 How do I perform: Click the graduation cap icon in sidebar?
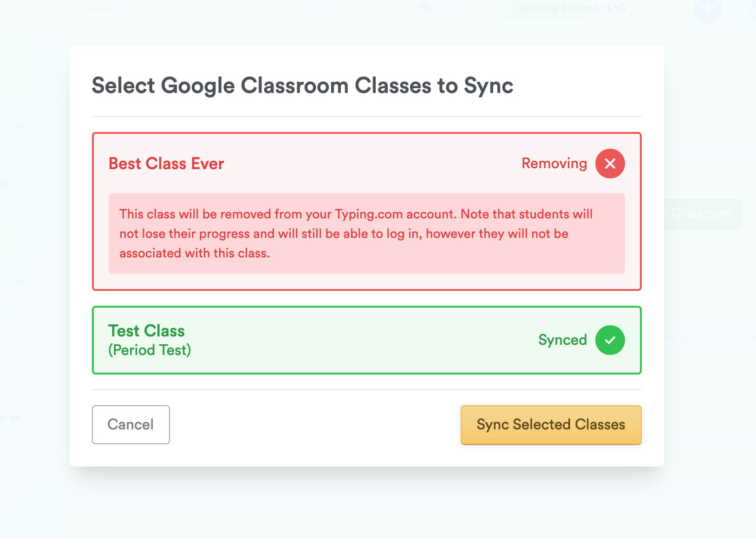click(x=6, y=185)
